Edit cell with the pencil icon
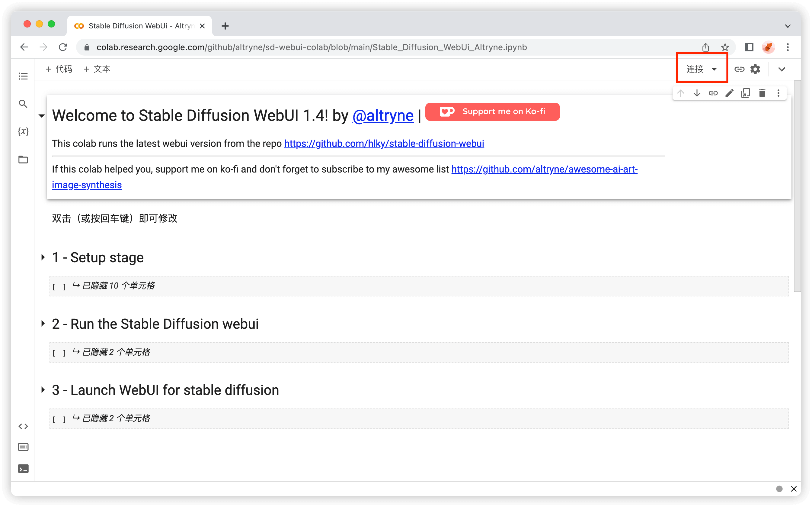Image resolution: width=812 pixels, height=507 pixels. (730, 93)
